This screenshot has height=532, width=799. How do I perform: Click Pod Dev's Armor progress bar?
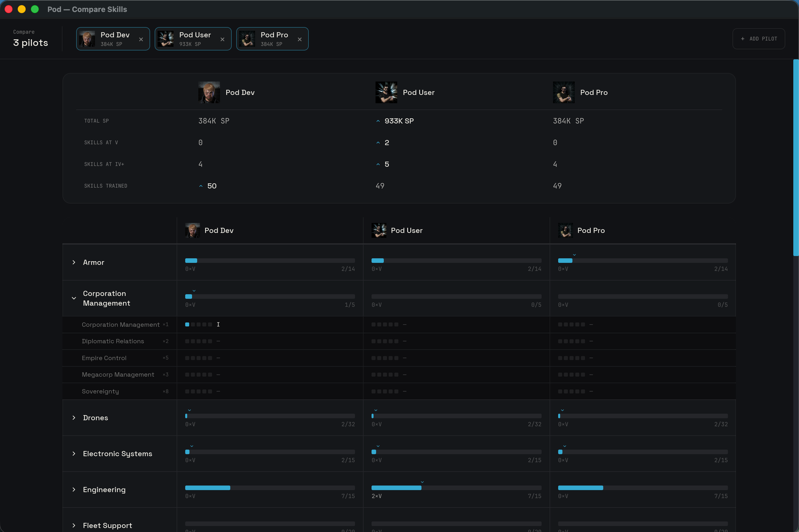click(270, 261)
